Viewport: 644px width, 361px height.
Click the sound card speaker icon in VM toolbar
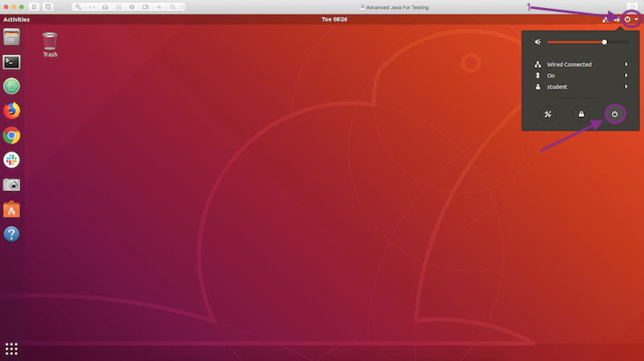[x=132, y=7]
